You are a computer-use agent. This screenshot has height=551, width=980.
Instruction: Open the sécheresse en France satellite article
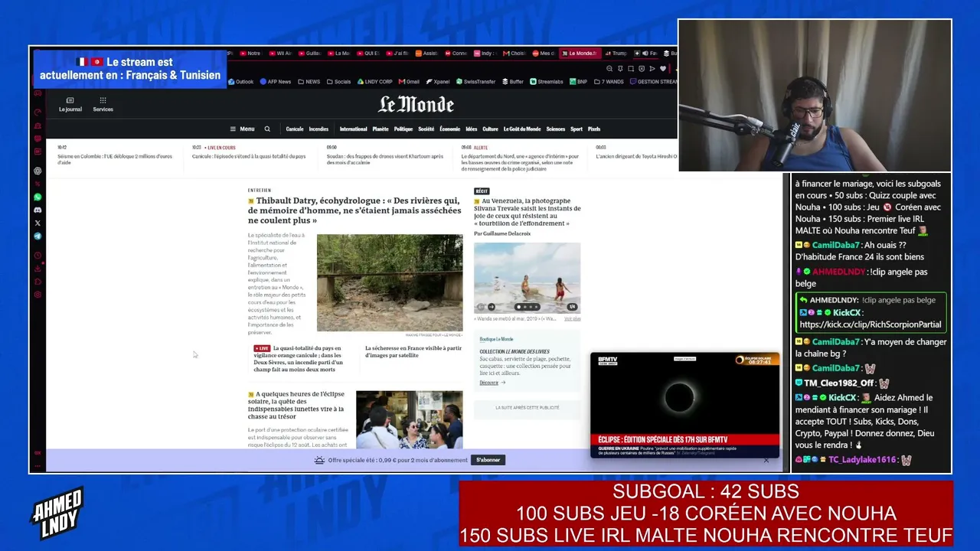(413, 352)
